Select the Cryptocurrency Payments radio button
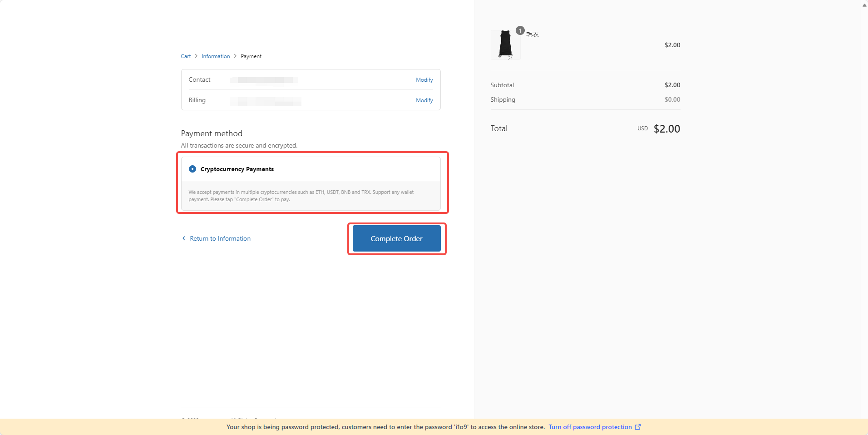Image resolution: width=868 pixels, height=435 pixels. pyautogui.click(x=192, y=169)
